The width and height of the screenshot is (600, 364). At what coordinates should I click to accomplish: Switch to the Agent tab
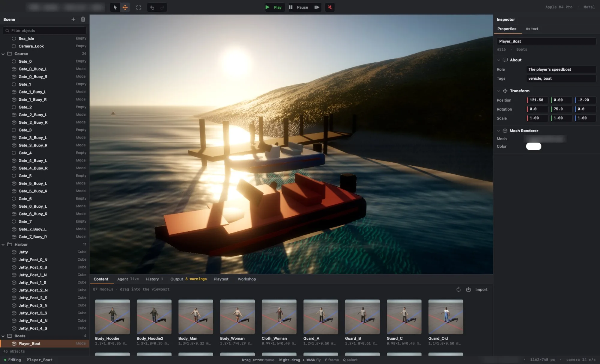128,279
